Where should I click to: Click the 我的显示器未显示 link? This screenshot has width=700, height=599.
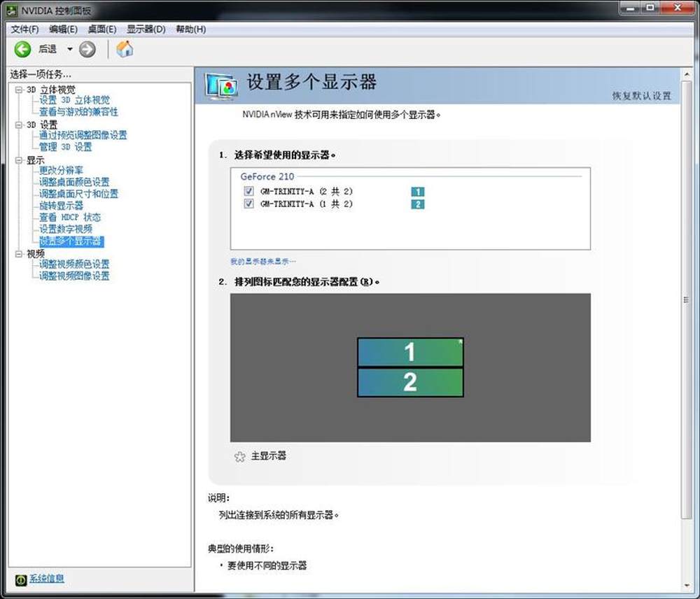click(263, 262)
